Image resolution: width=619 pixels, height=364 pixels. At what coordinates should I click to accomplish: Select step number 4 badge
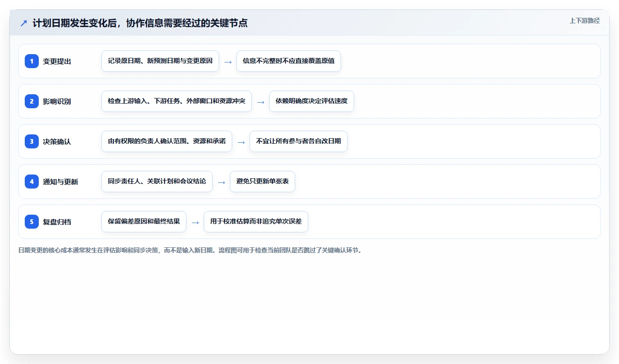[x=32, y=182]
